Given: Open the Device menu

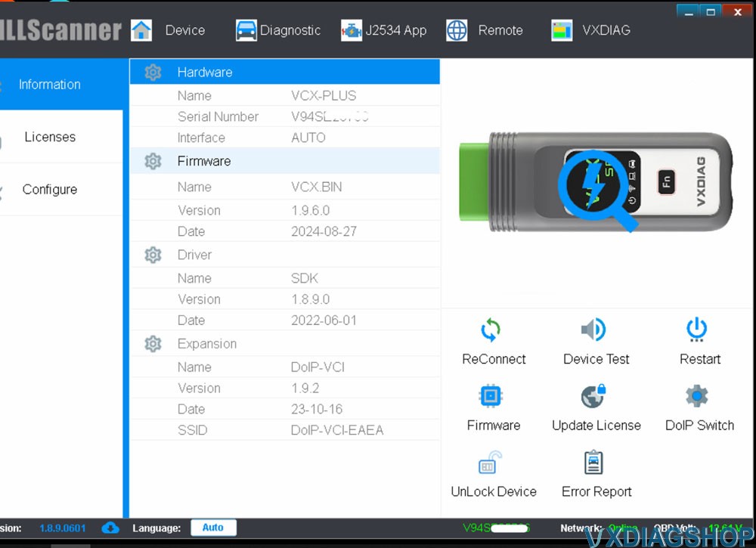Looking at the screenshot, I should click(185, 30).
